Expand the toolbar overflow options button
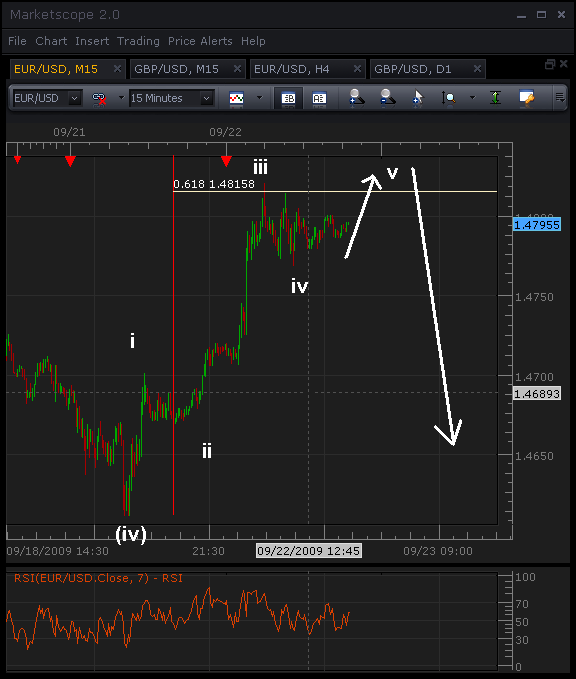Screen dimensions: 576x679 [560, 98]
